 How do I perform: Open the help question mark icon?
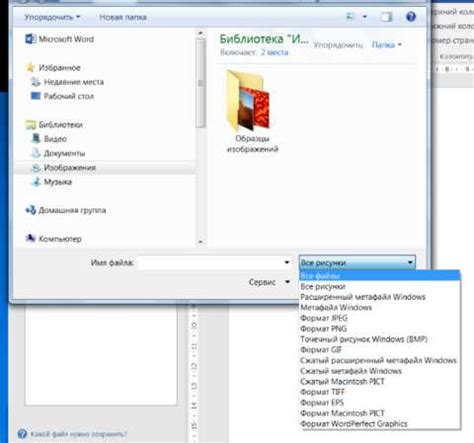pos(411,17)
